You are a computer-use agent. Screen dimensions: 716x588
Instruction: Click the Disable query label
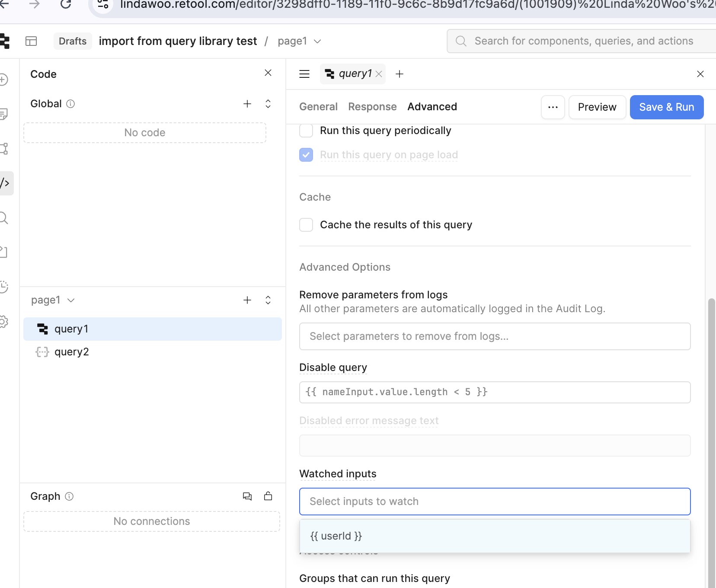coord(333,367)
